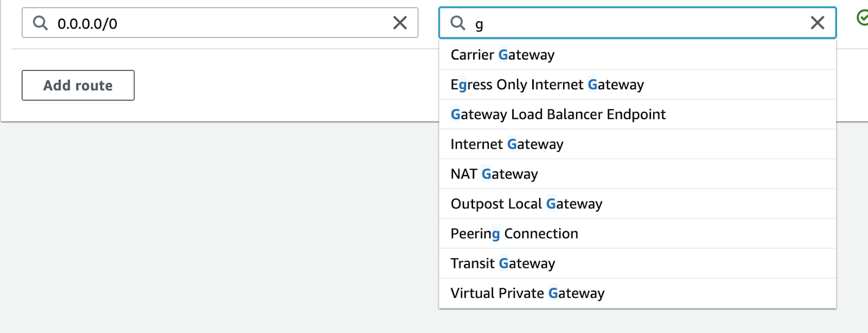Focus the destination field containing 0.0.0.0/0

tap(217, 23)
